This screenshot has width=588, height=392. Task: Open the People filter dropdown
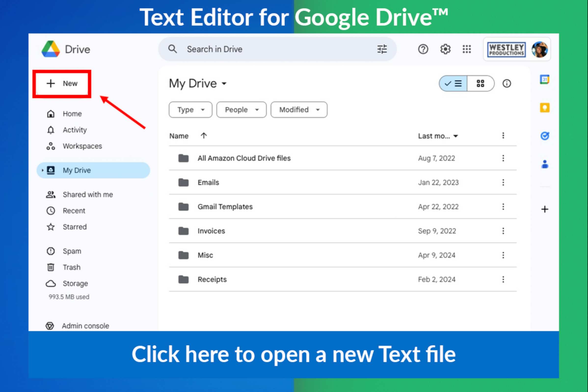(x=241, y=110)
